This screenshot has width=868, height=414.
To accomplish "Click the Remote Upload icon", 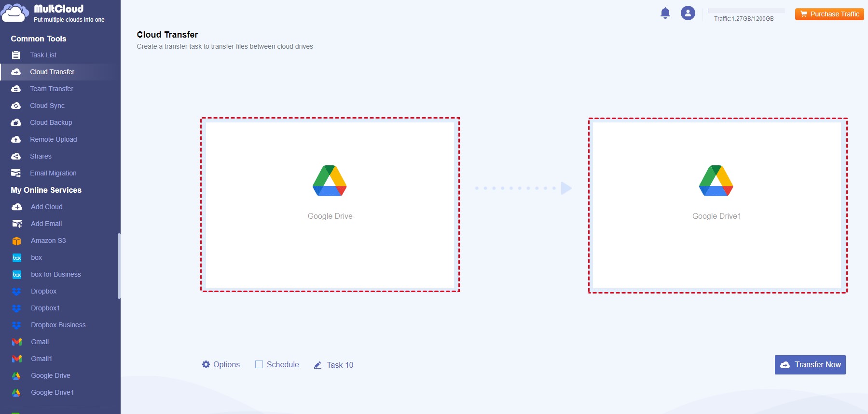I will tap(16, 139).
